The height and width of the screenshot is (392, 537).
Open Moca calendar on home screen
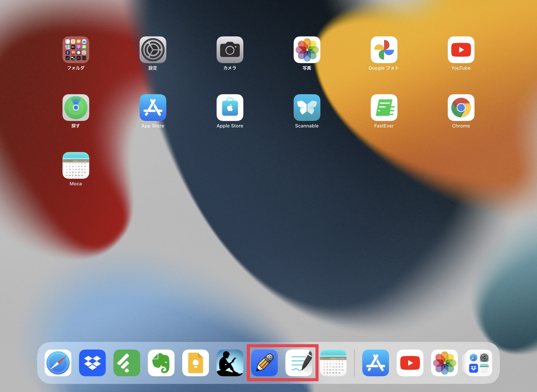76,165
